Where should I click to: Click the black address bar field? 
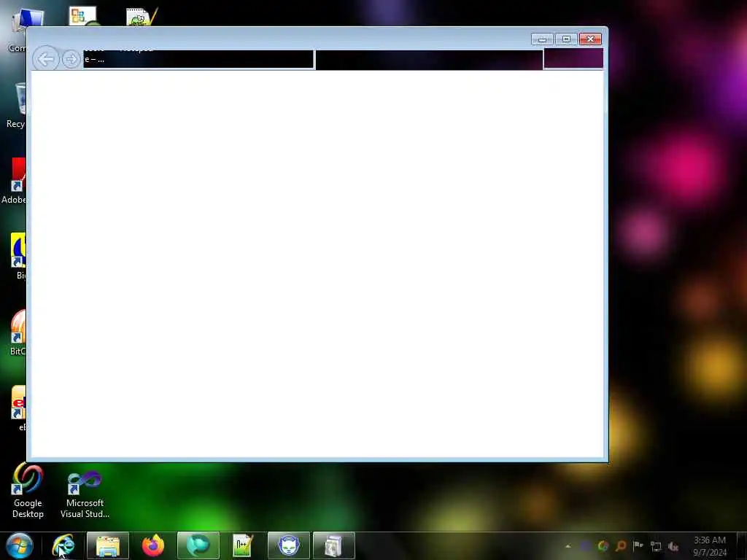point(198,60)
